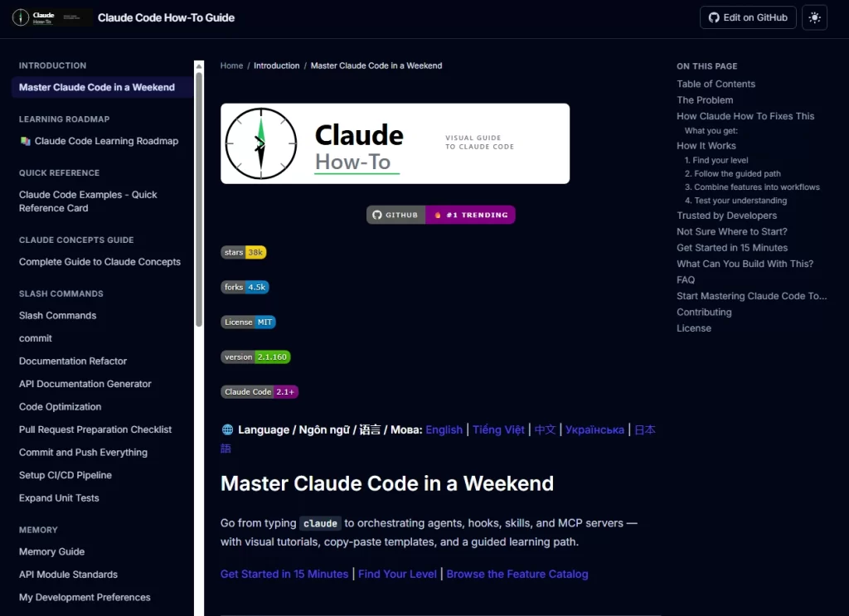
Task: Toggle the light/dark theme sun button
Action: click(814, 17)
